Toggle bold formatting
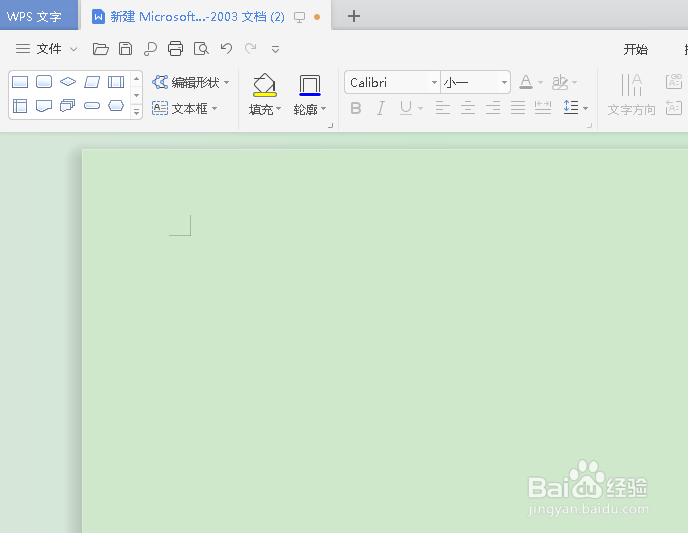Screen dimensions: 688x533 (356, 108)
